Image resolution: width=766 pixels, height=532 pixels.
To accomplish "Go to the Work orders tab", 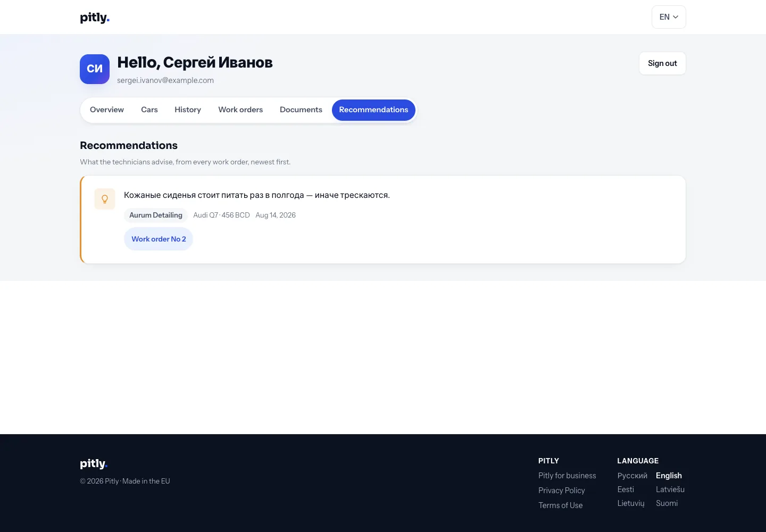I will pos(240,110).
